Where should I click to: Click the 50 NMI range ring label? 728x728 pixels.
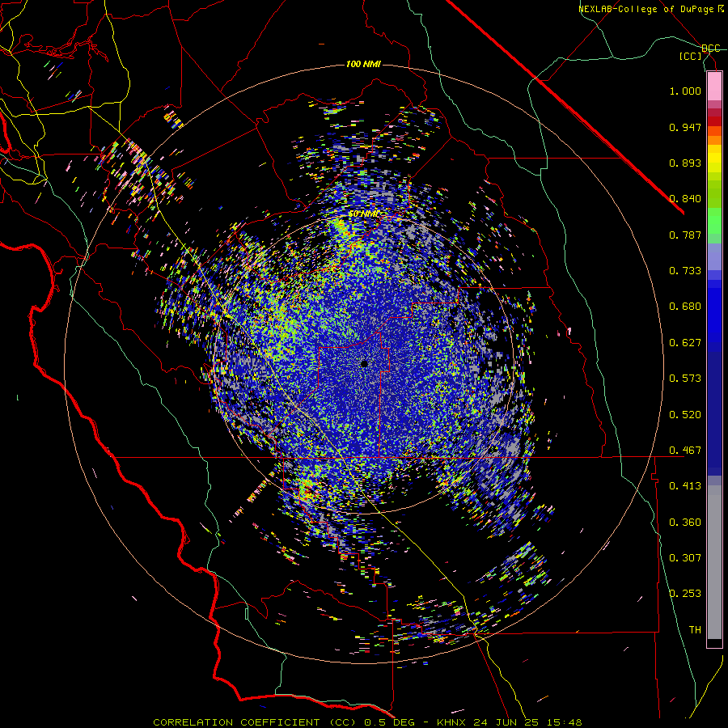click(x=363, y=214)
